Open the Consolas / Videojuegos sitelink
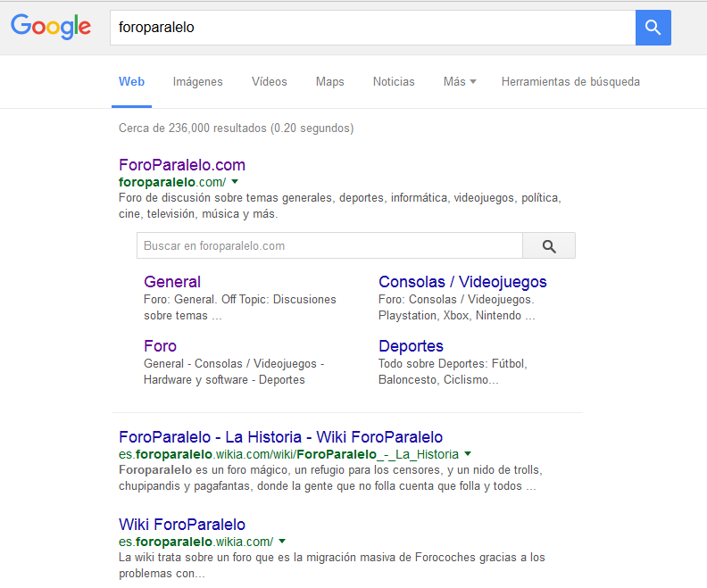Image resolution: width=707 pixels, height=588 pixels. tap(462, 282)
